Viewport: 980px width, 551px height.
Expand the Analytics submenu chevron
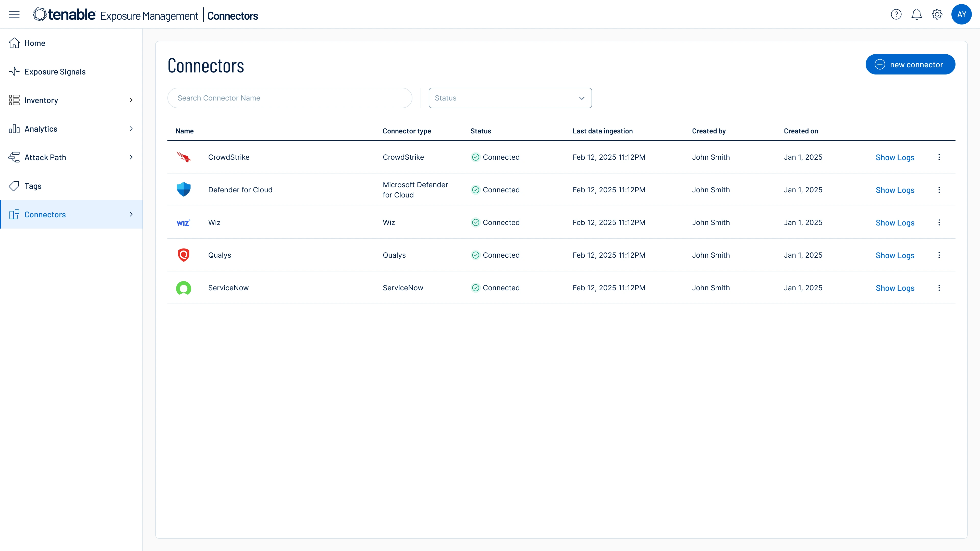(x=131, y=129)
